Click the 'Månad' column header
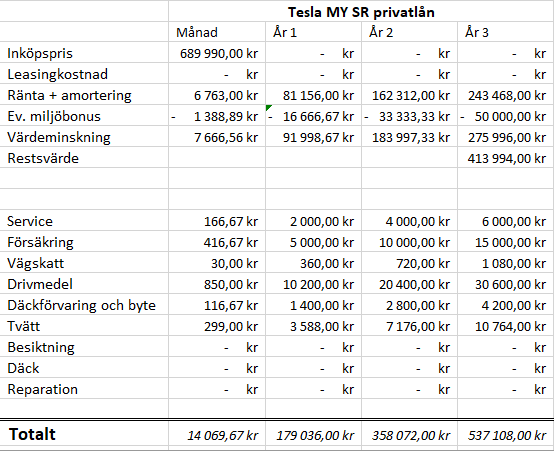Image resolution: width=554 pixels, height=451 pixels. click(217, 32)
